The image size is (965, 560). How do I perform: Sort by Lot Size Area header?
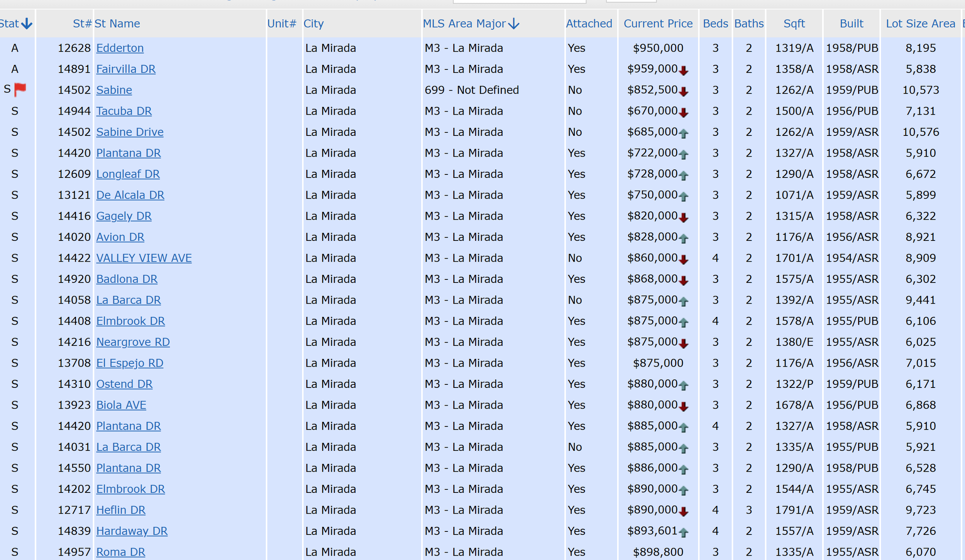tap(920, 24)
